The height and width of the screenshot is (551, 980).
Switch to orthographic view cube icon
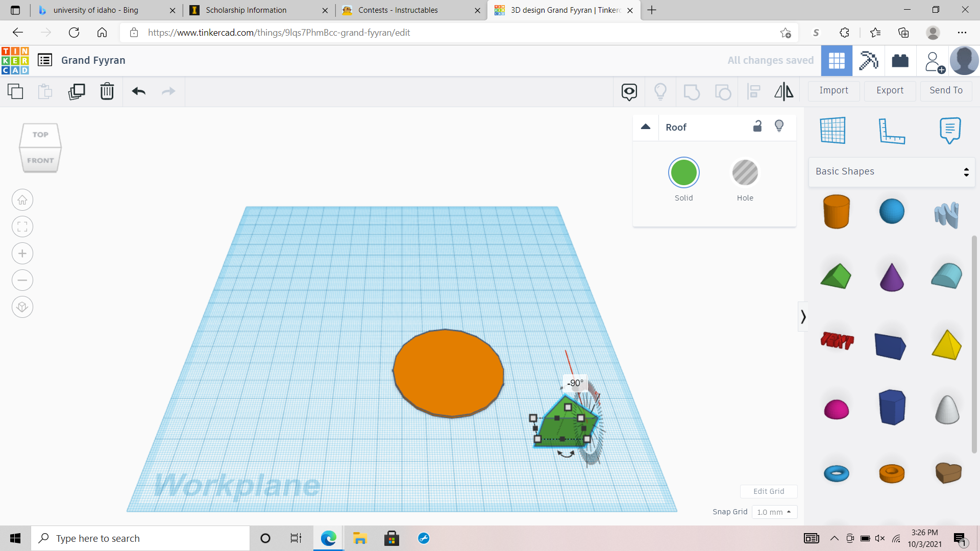pyautogui.click(x=22, y=307)
